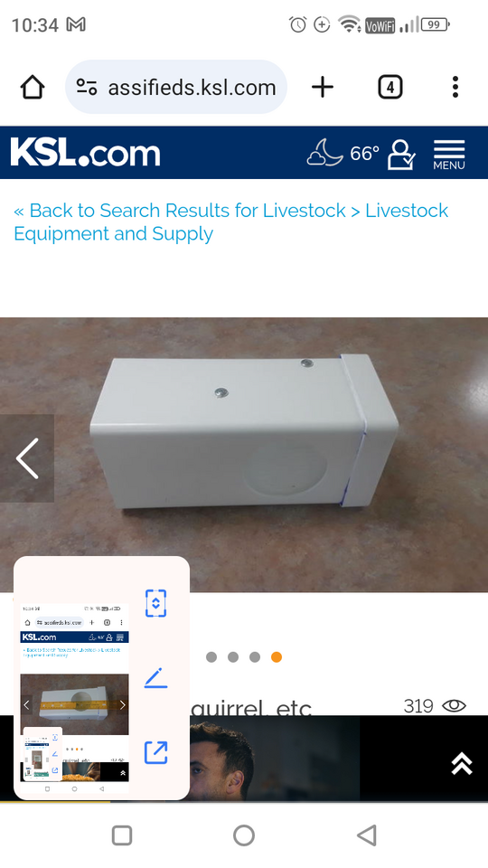Select the first carousel dot
488x868 pixels.
click(211, 657)
